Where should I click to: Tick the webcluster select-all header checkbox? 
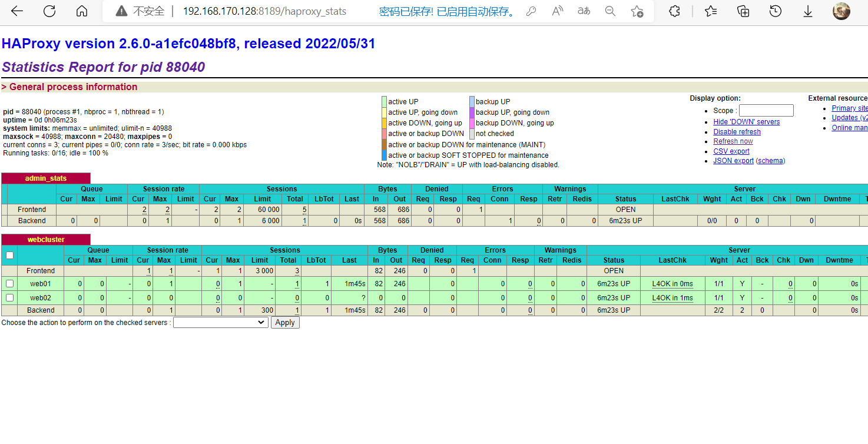click(9, 256)
